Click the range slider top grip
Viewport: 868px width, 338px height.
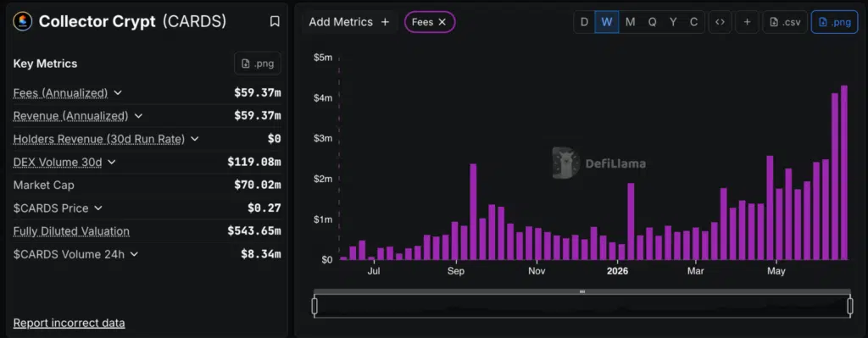[x=581, y=291]
